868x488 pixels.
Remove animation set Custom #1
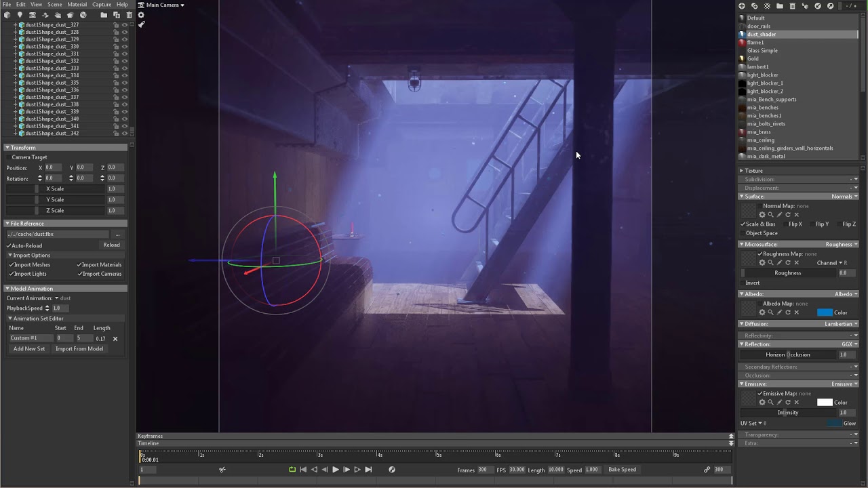(115, 339)
